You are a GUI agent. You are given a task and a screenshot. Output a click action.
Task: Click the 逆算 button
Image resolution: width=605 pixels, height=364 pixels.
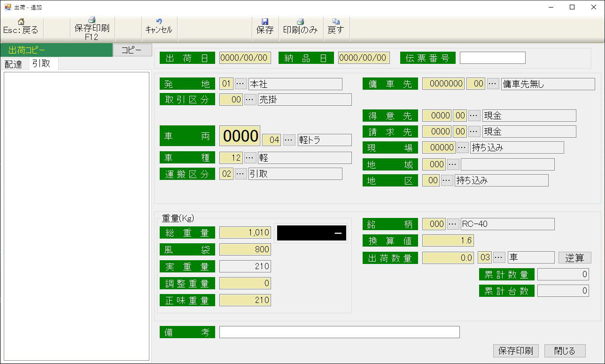[x=574, y=258]
